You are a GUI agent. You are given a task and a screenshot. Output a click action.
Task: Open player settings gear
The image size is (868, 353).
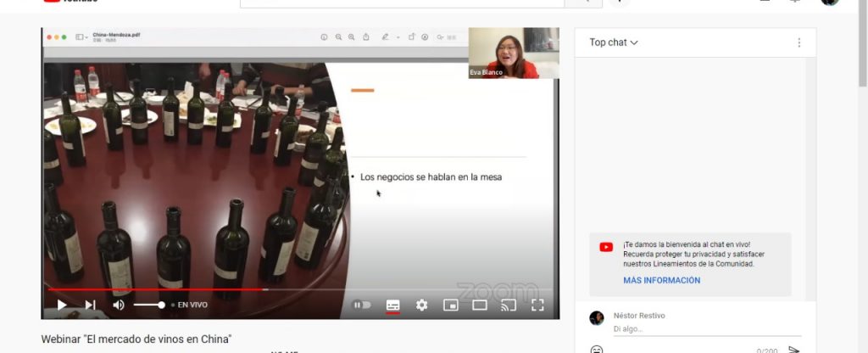point(422,305)
